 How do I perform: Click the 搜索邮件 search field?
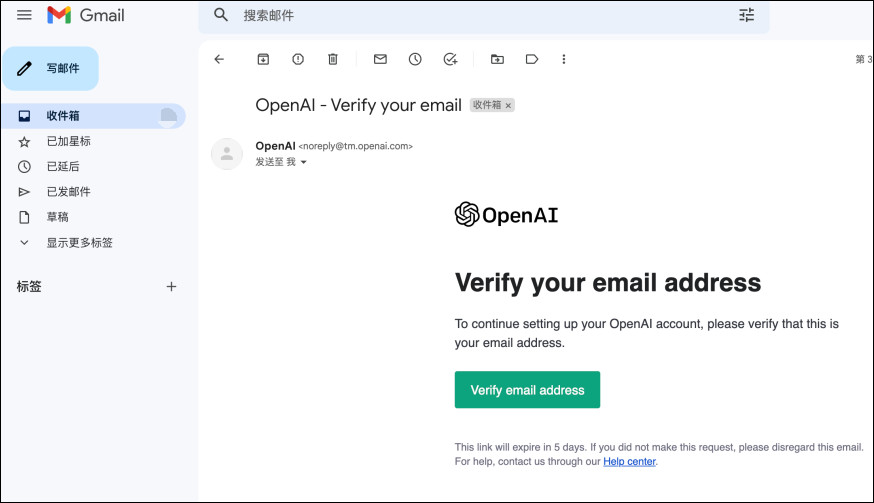[480, 16]
